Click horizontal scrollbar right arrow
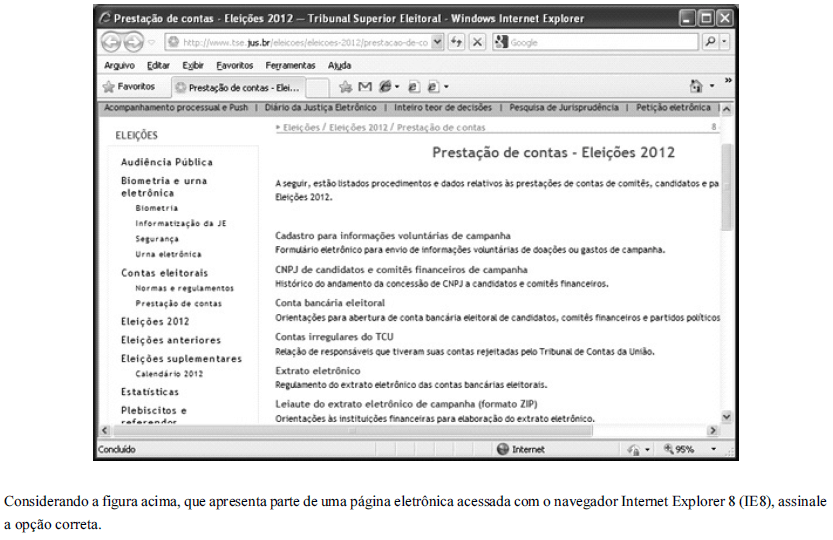Screen dimensions: 833x540 (x=713, y=431)
